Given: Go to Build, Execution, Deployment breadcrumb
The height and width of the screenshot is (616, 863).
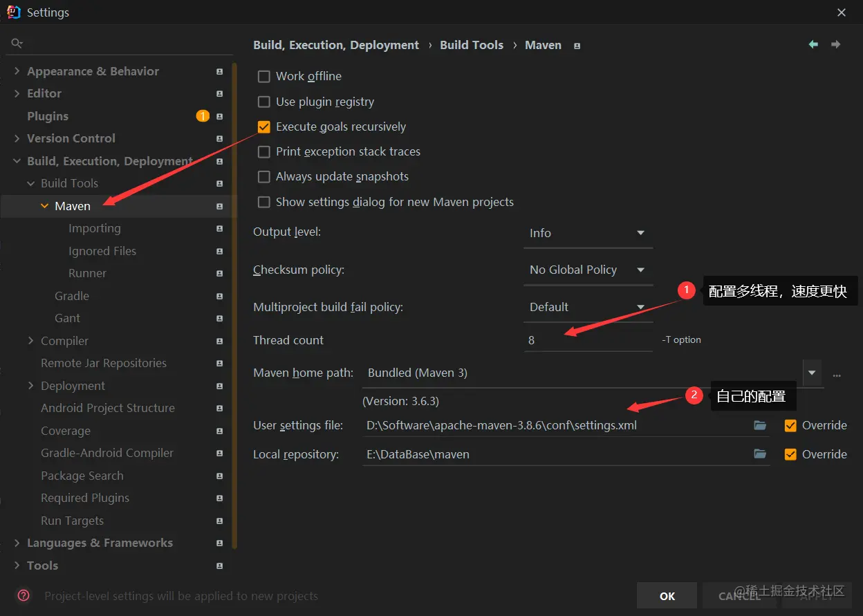Looking at the screenshot, I should (336, 45).
